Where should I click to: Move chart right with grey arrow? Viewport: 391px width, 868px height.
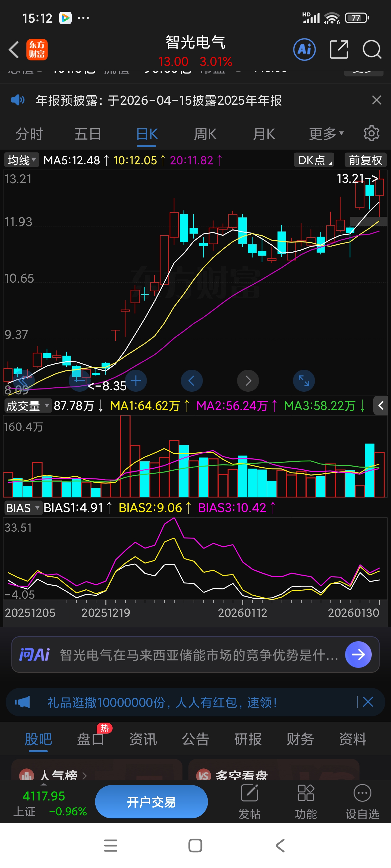(x=248, y=381)
